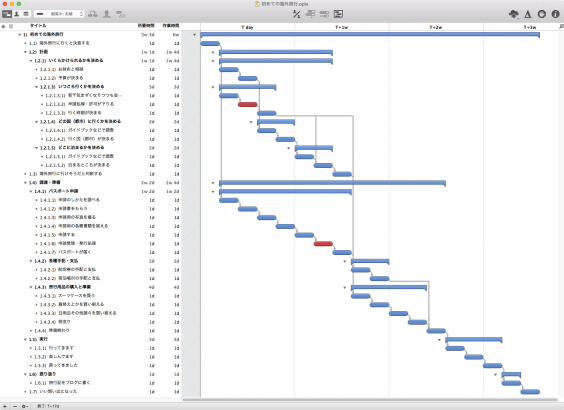Collapse the 1.4.1) passport group row
Screen dimensions: 564x410
tap(31, 191)
